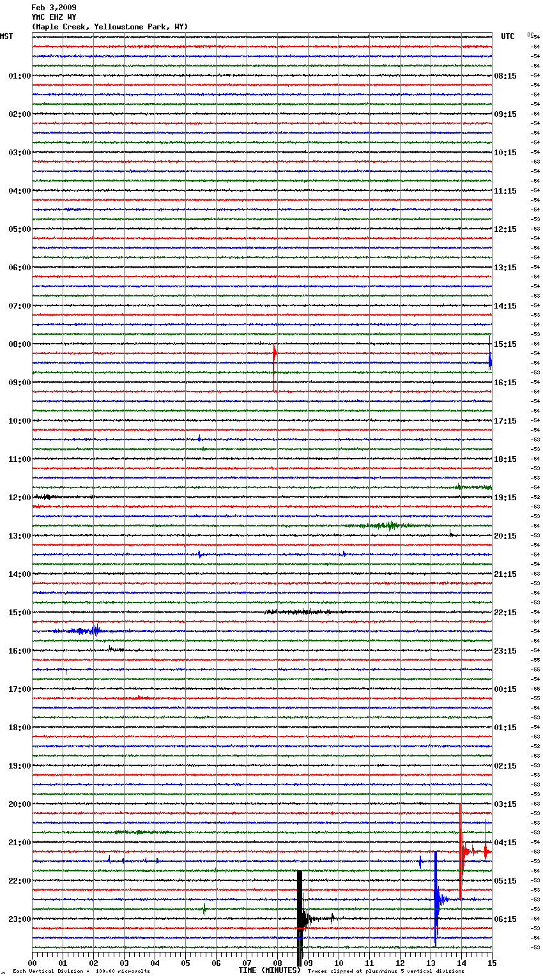Select the 16:15 UTC time label
Viewport: 543px width, 980px height.
coord(505,383)
